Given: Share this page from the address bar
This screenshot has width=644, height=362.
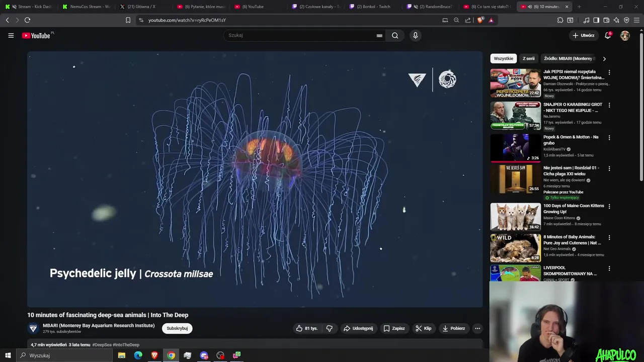Looking at the screenshot, I should pos(468,20).
